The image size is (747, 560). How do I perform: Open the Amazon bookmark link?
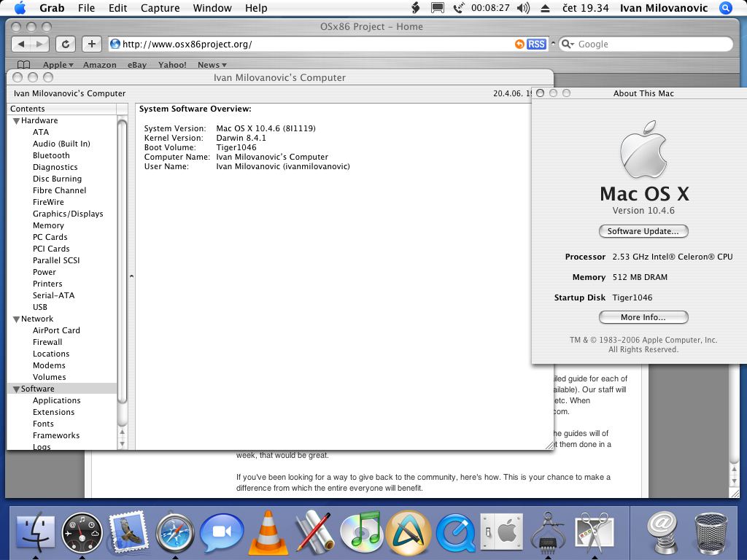(99, 65)
